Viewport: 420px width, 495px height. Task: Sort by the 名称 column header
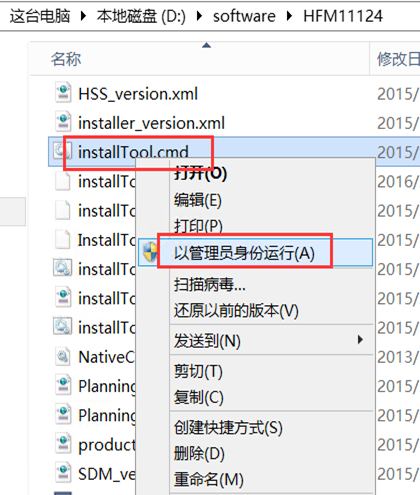66,59
